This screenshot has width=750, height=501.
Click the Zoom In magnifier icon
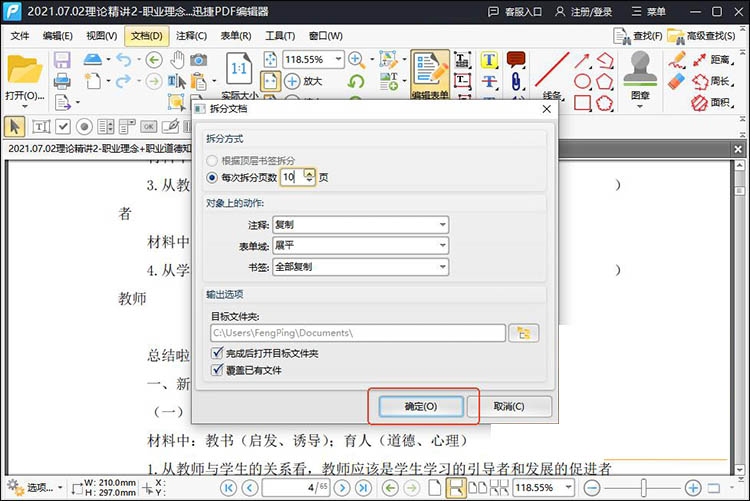click(x=356, y=60)
